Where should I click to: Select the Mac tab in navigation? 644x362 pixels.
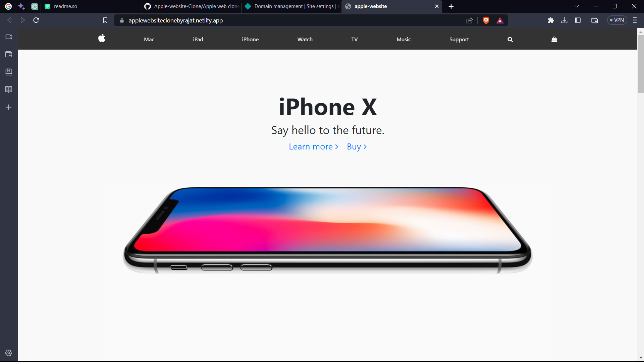(149, 39)
